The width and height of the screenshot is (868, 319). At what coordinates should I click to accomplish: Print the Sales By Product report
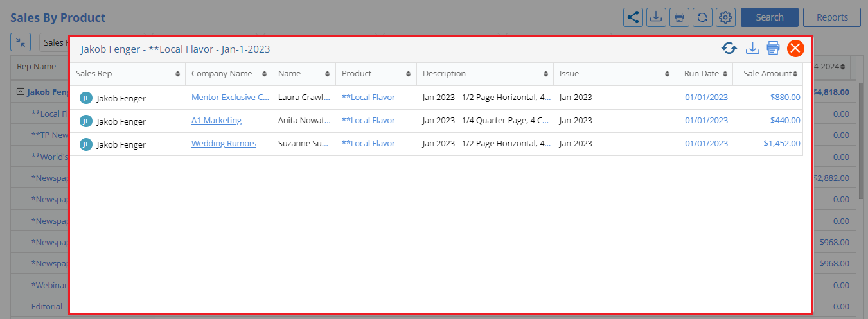pyautogui.click(x=679, y=17)
